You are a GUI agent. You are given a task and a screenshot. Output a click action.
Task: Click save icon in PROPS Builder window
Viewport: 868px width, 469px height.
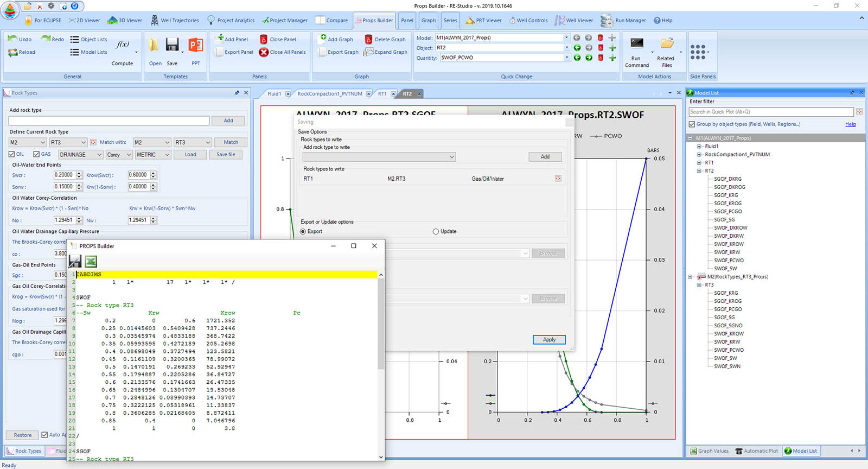pyautogui.click(x=75, y=262)
